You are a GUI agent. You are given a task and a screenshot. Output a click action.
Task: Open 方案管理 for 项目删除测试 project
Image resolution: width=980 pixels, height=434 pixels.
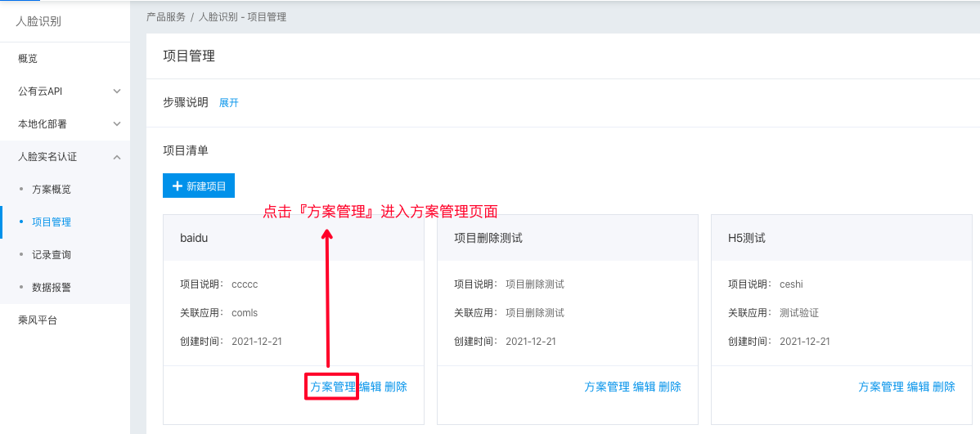point(607,387)
